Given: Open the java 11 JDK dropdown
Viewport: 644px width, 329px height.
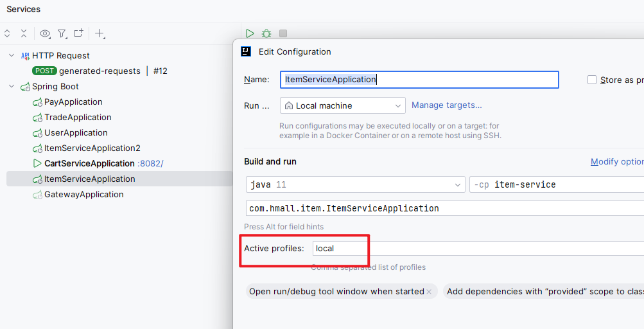Looking at the screenshot, I should click(x=355, y=184).
